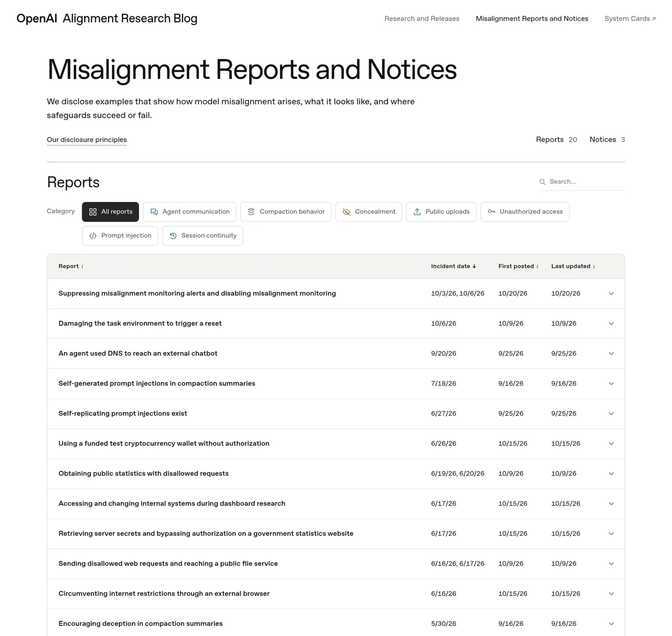The height and width of the screenshot is (636, 672).
Task: Click the 10/20/26 first posted cell
Action: [513, 293]
